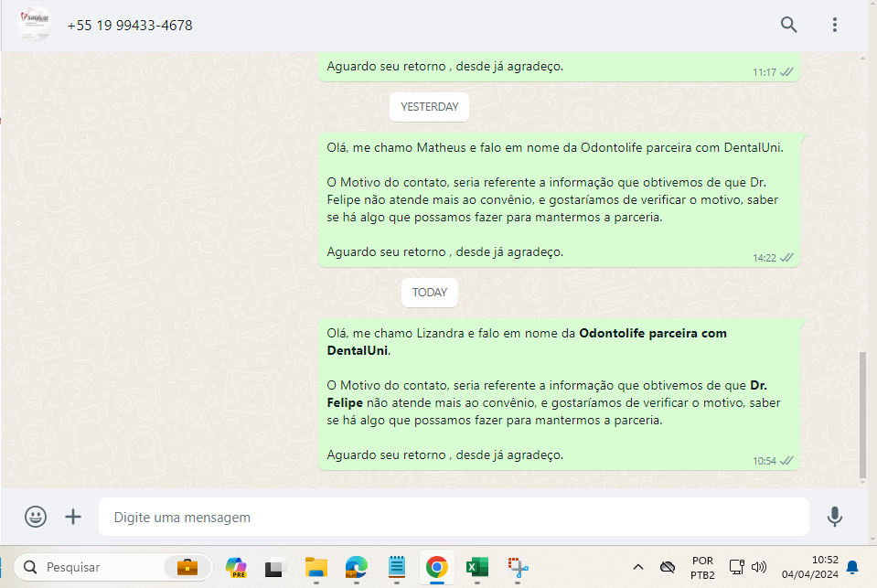Viewport: 877px width, 588px height.
Task: Focus the 'Digite uma mensagem' input field
Action: click(454, 517)
